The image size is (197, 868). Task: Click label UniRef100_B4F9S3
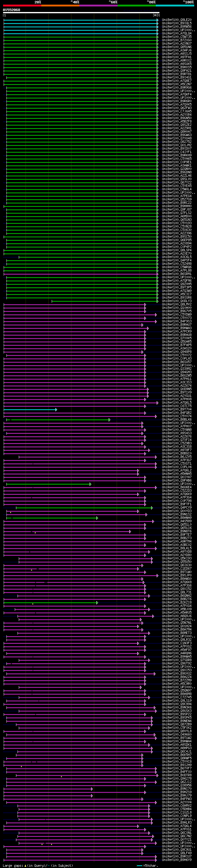point(177,321)
